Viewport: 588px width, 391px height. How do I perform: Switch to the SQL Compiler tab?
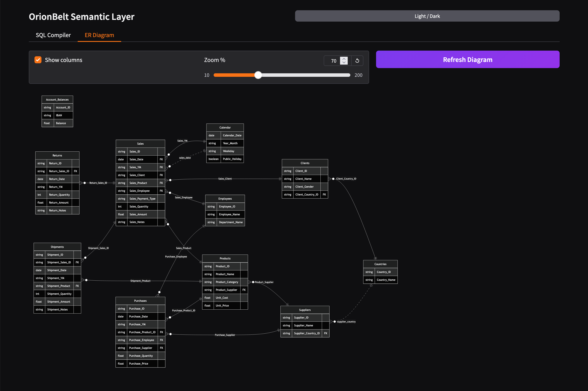tap(53, 35)
